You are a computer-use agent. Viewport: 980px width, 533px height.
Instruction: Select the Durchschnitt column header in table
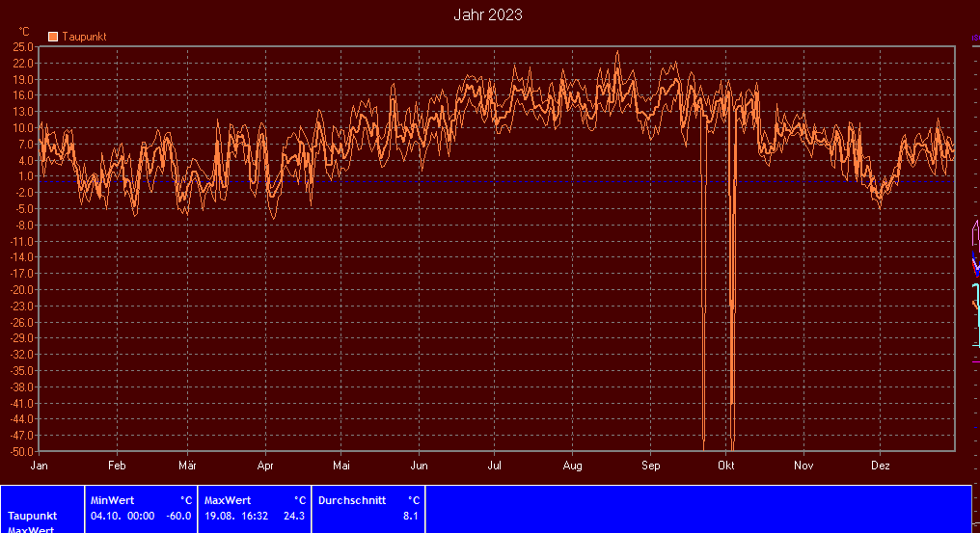tap(351, 500)
